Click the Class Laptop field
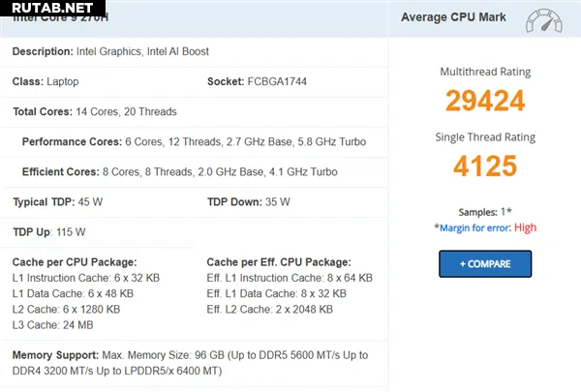The width and height of the screenshot is (581, 392). [46, 81]
